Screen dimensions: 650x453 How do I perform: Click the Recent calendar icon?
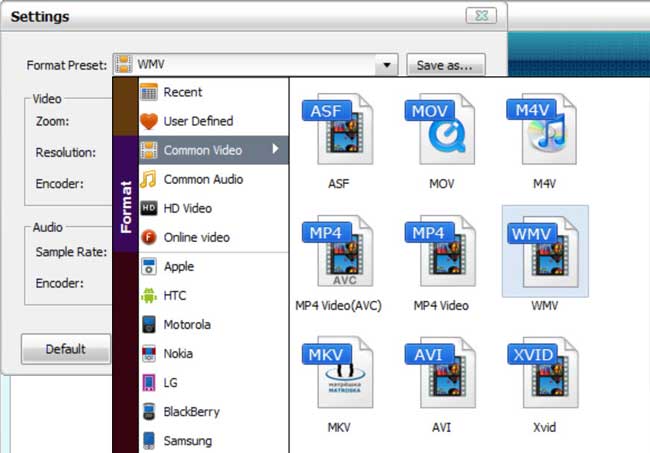pyautogui.click(x=149, y=92)
